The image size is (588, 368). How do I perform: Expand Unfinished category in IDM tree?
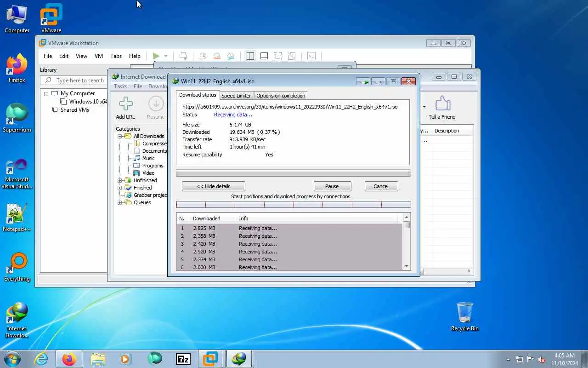(x=119, y=180)
